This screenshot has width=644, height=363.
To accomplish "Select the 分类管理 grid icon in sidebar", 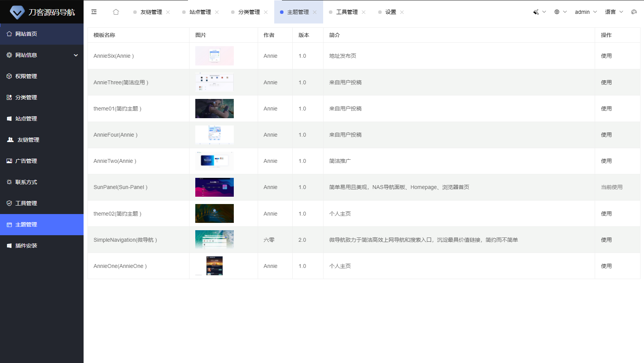I will (x=9, y=97).
